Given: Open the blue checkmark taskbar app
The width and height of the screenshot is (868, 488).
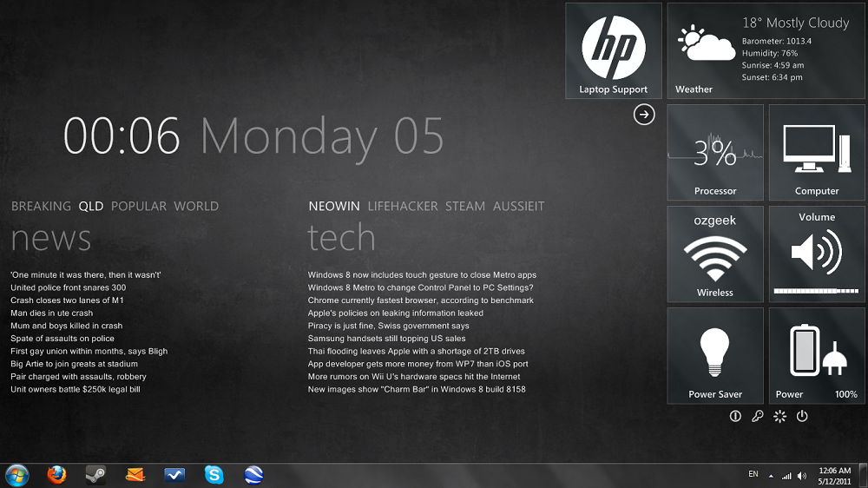Looking at the screenshot, I should coord(174,475).
